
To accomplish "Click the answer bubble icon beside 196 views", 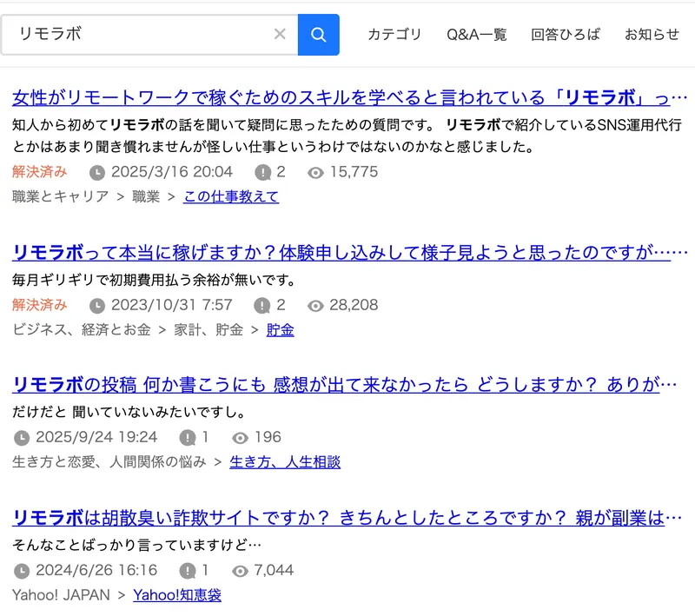I will point(188,438).
